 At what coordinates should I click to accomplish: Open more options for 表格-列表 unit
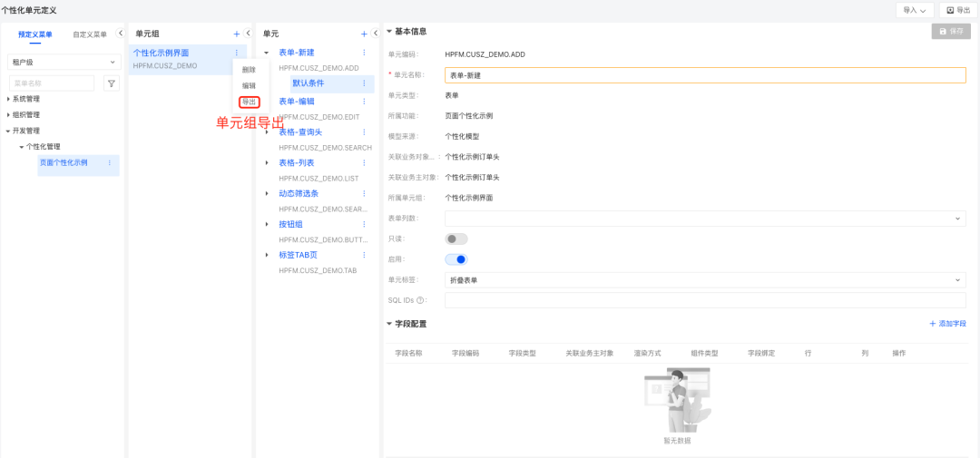(x=365, y=163)
